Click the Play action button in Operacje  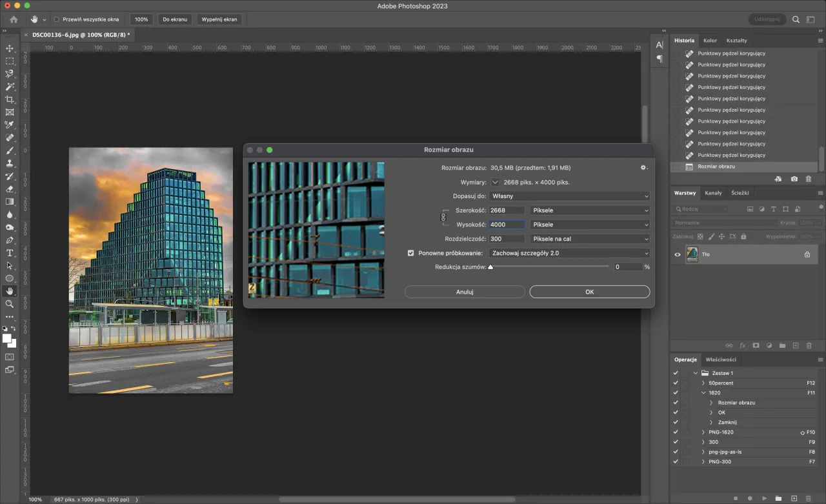pyautogui.click(x=764, y=498)
